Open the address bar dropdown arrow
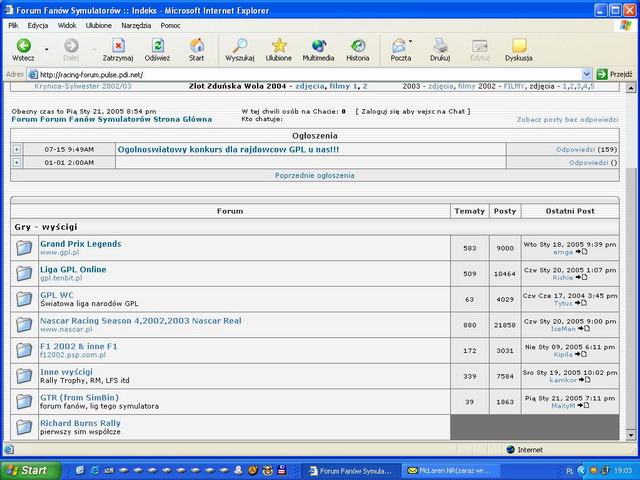640x480 pixels. pyautogui.click(x=587, y=74)
